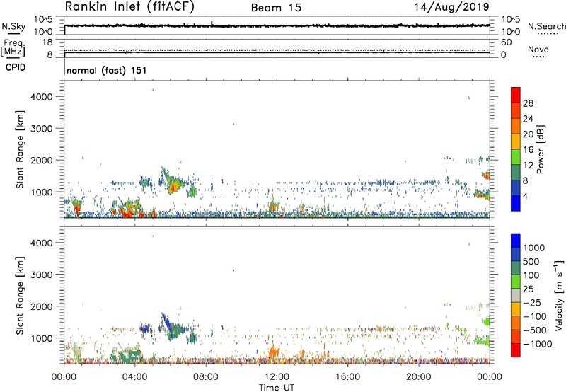This screenshot has height=392, width=566.
Task: Click the '08:00' time axis label
Action: point(206,377)
